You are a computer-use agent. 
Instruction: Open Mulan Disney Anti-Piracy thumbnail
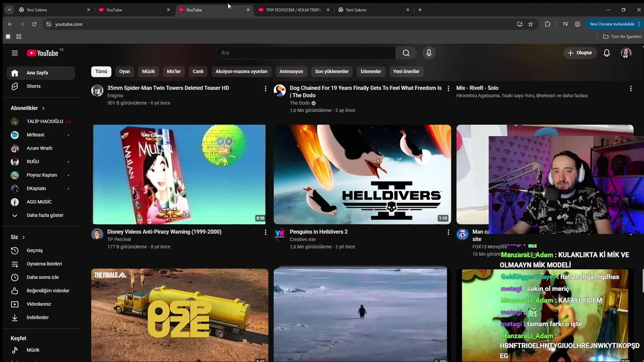point(179,174)
